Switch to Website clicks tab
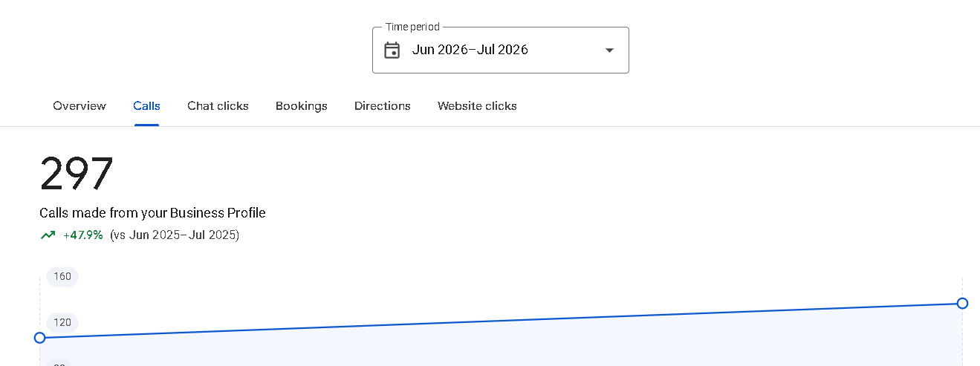 (477, 106)
